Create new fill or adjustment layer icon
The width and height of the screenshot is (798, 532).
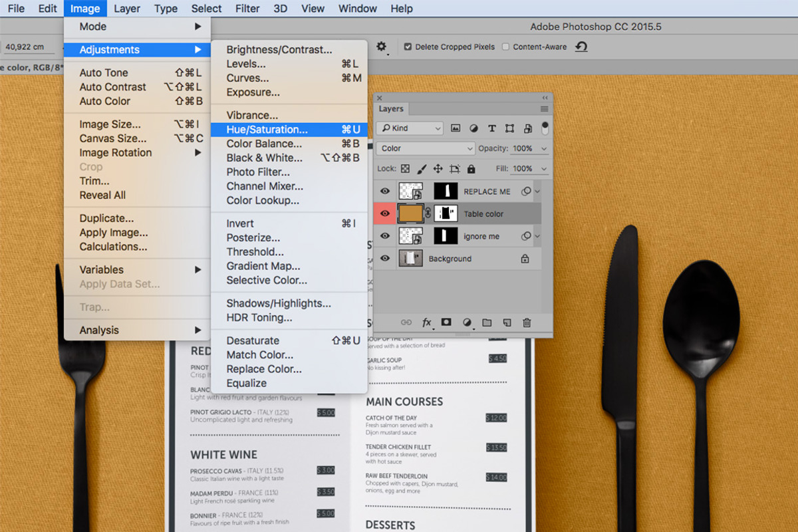point(467,323)
